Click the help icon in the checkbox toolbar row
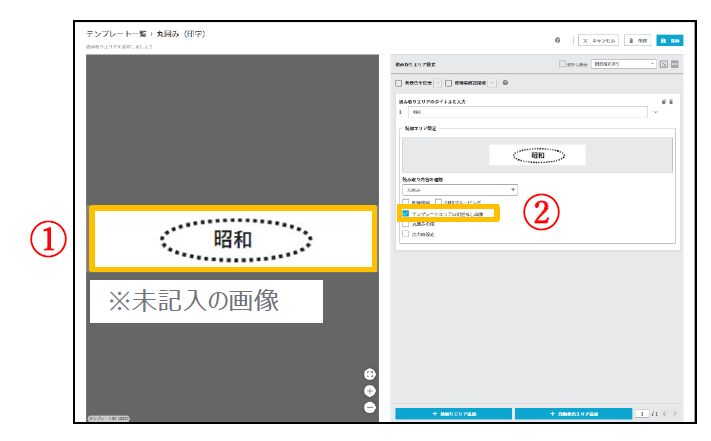This screenshot has width=711, height=441. point(505,83)
